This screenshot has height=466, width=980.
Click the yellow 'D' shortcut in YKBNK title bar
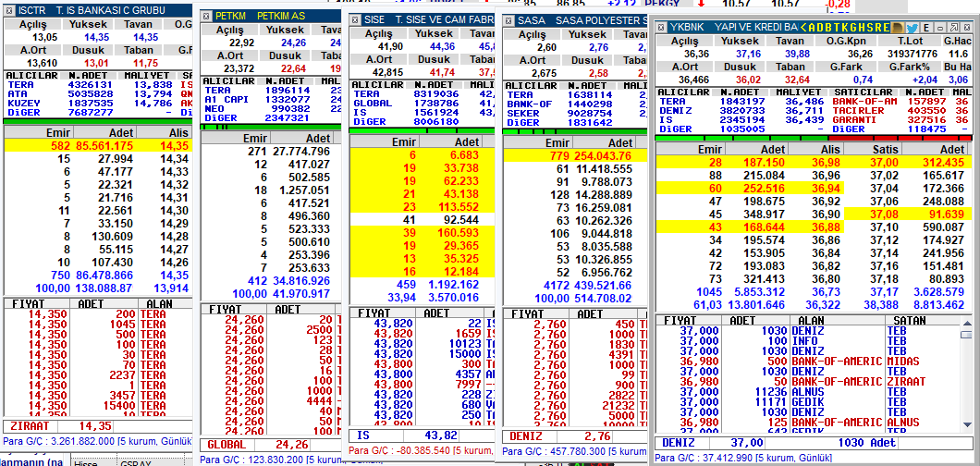(820, 28)
